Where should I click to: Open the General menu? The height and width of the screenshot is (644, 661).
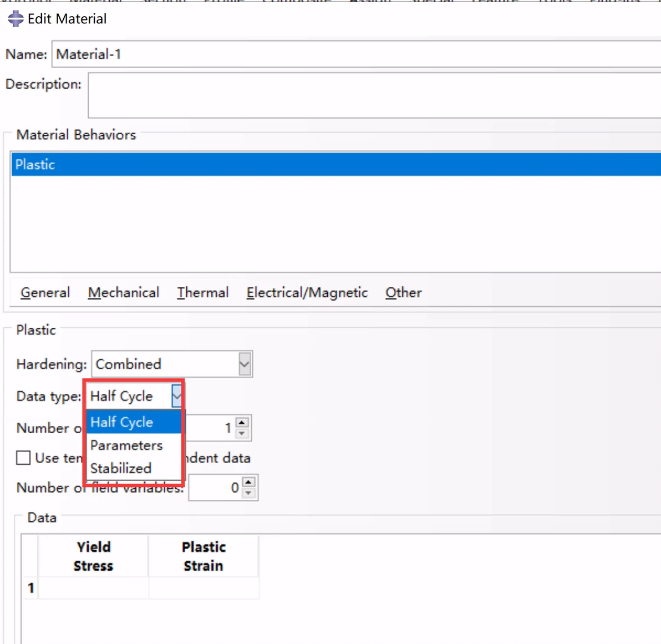(x=45, y=292)
